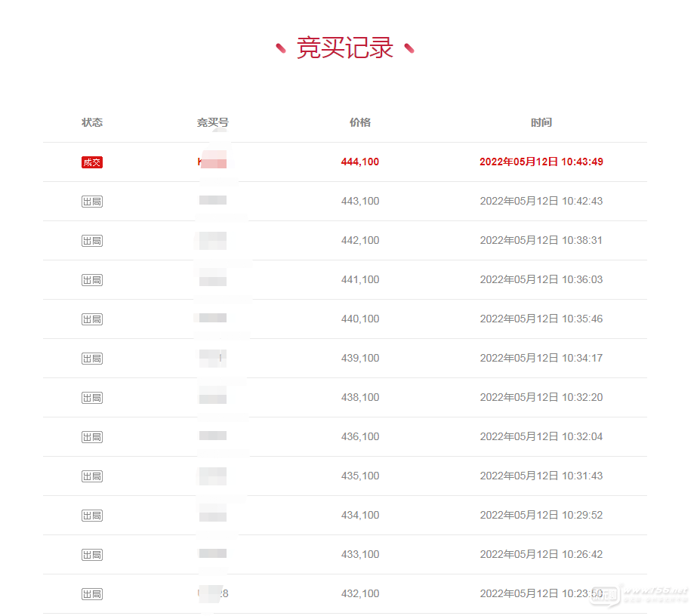
Task: Click the 成交 status badge
Action: [92, 162]
